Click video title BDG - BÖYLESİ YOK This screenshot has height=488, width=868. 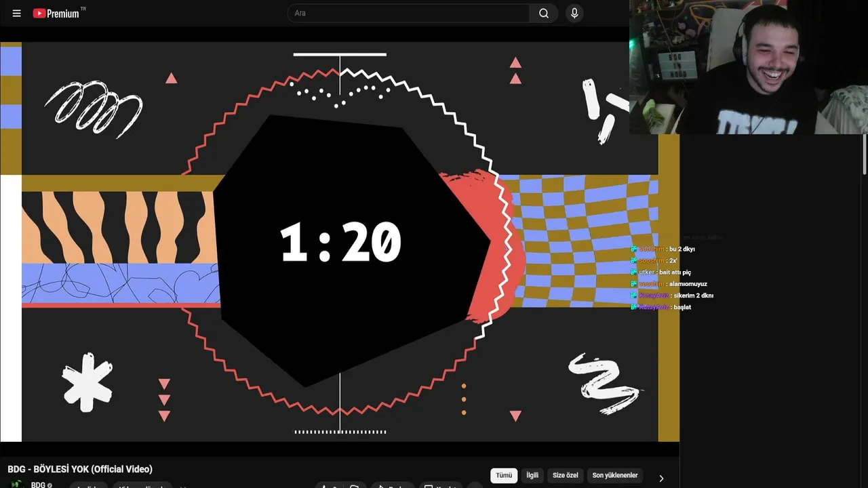pyautogui.click(x=80, y=469)
